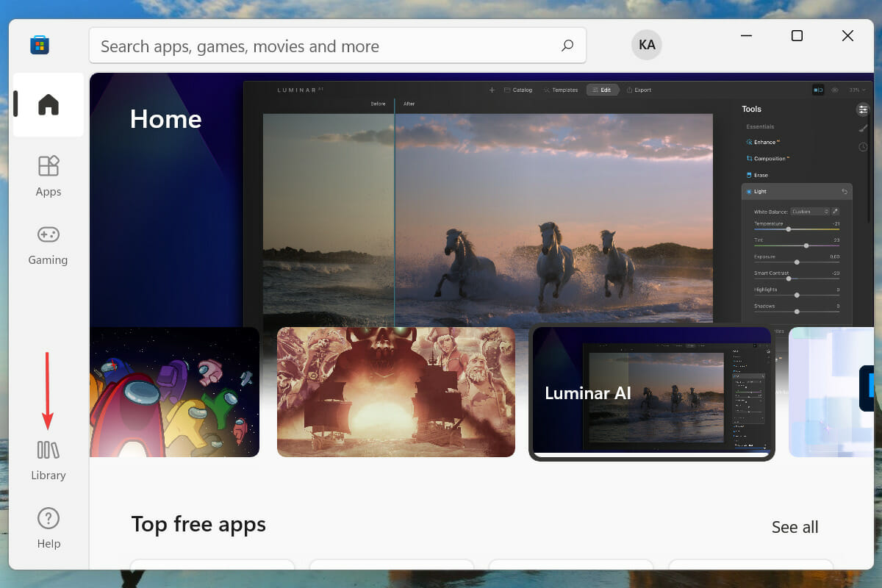
Task: Select the Luminar AI featured card
Action: pos(652,392)
